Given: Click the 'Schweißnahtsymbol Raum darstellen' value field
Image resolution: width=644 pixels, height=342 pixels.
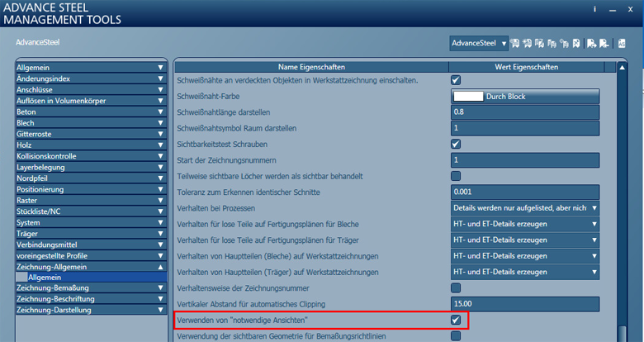Looking at the screenshot, I should (x=525, y=128).
